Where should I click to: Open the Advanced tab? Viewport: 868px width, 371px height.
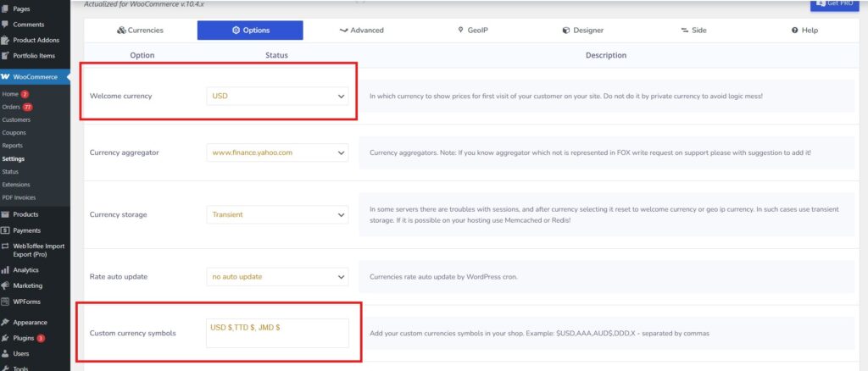[361, 30]
